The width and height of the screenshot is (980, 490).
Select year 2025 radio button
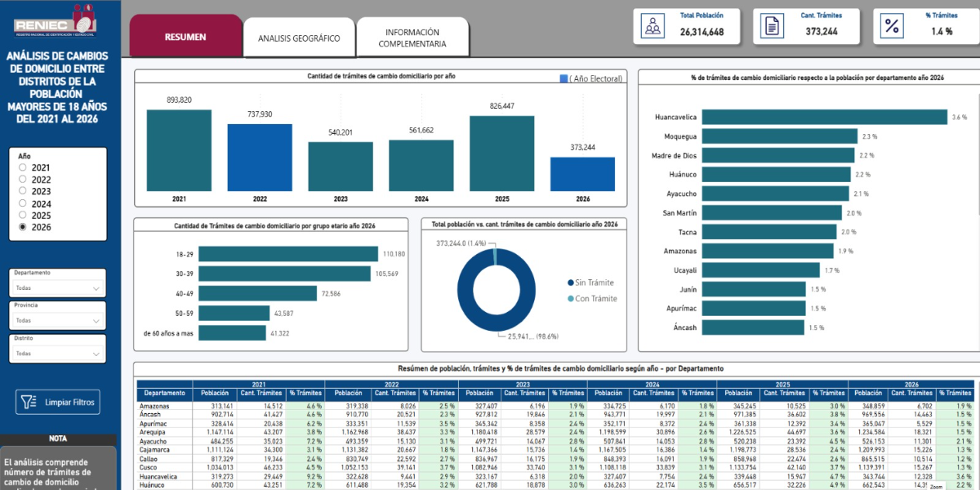point(22,216)
